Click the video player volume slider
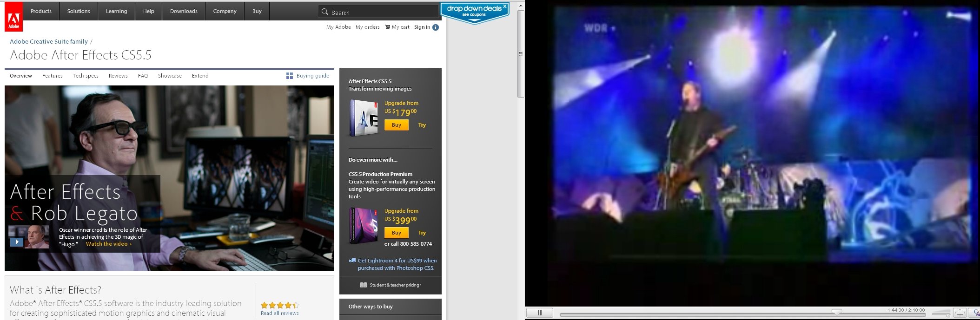Screen dimensions: 980x320 pyautogui.click(x=941, y=314)
